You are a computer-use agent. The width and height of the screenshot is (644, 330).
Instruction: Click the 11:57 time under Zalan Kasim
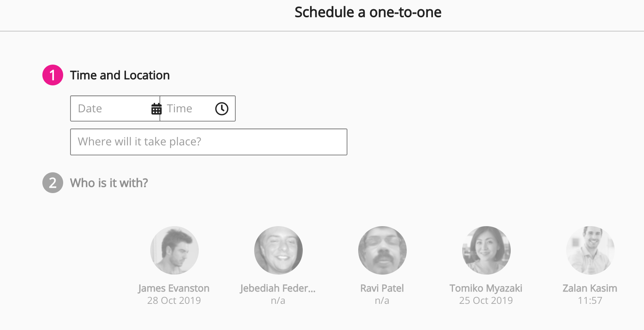(590, 300)
